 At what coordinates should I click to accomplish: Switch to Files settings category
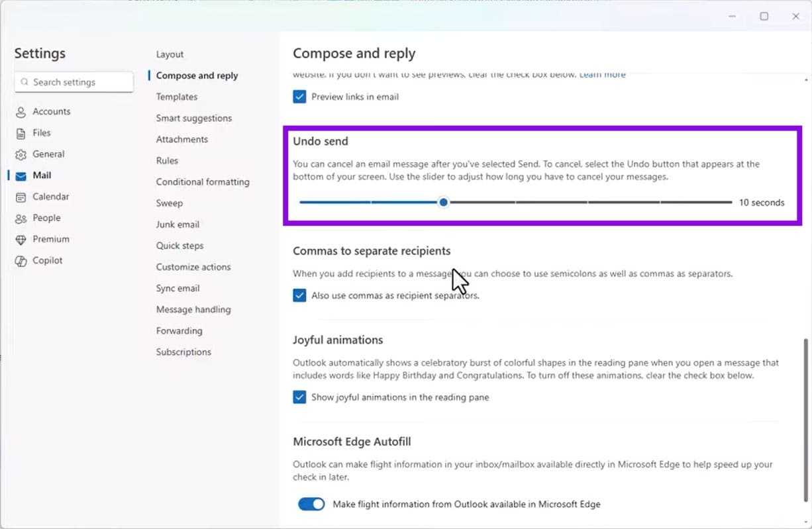click(42, 133)
